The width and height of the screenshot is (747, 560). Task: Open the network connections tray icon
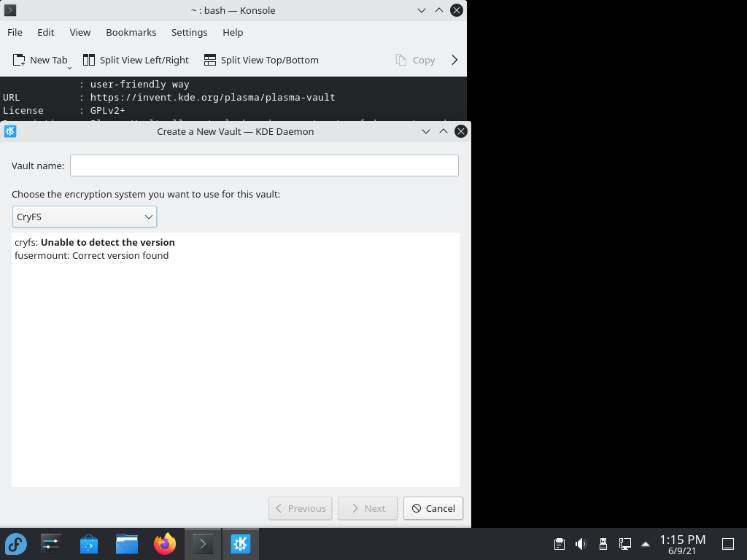[x=625, y=544]
